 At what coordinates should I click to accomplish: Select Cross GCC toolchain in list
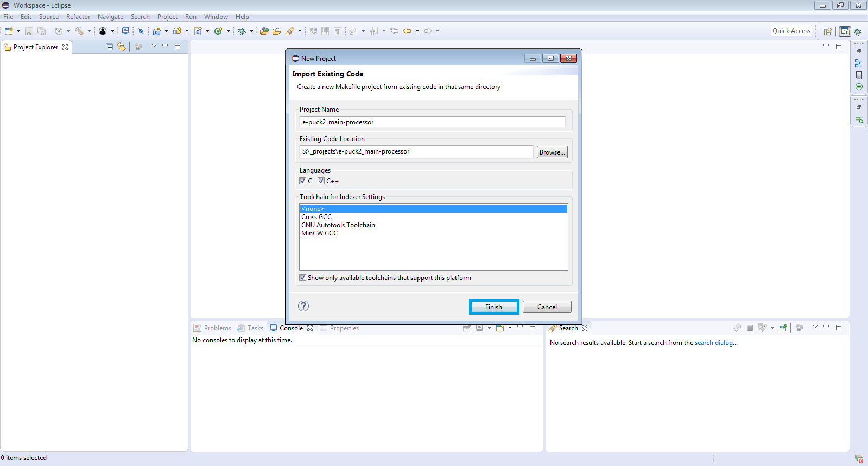click(x=316, y=217)
